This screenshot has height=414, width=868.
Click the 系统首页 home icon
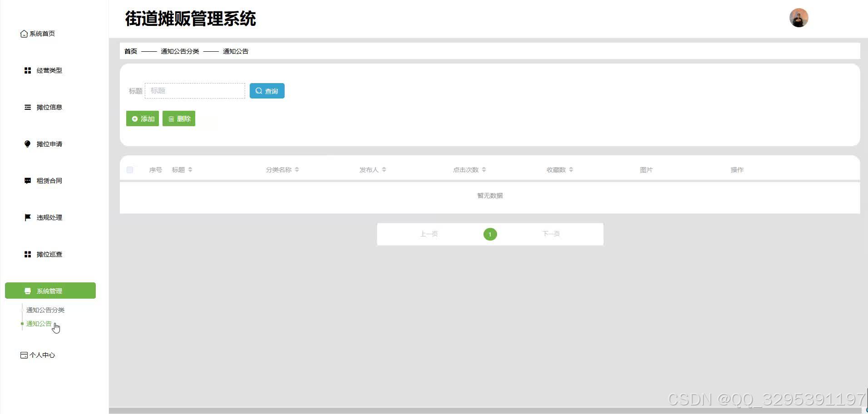23,33
